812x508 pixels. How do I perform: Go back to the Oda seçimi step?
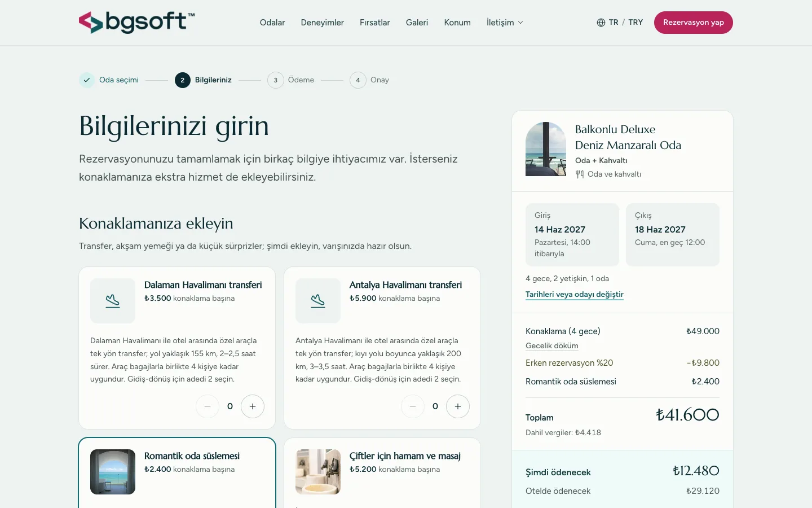pos(109,80)
